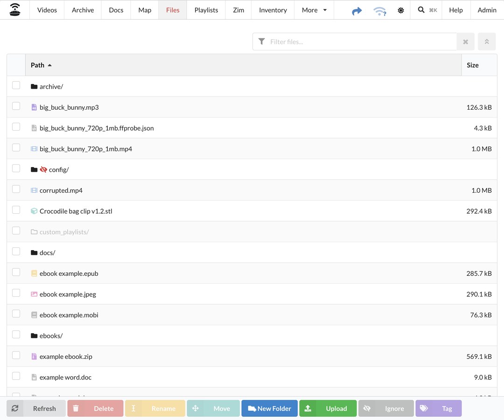Click example word.doc document icon
This screenshot has height=420, width=504.
pos(34,377)
